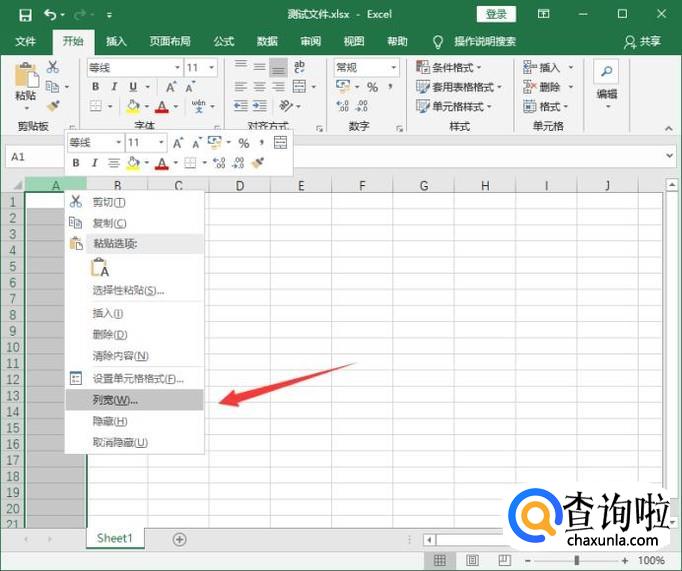
Task: Click increase decimal in number group
Action: [343, 106]
